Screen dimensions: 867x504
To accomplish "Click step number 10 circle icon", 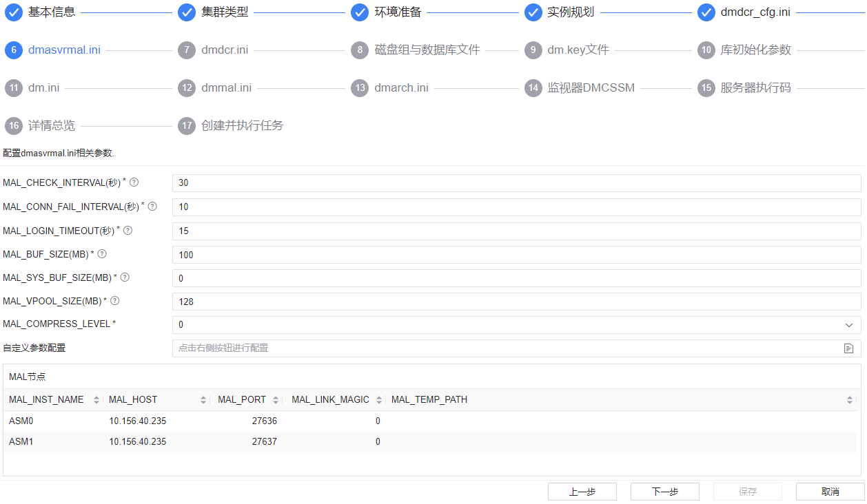I will tap(706, 50).
